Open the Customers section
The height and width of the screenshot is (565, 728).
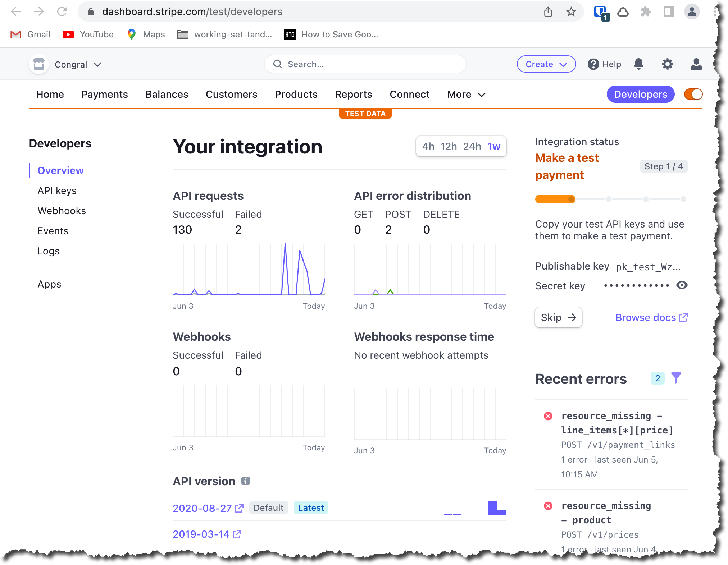click(x=231, y=94)
